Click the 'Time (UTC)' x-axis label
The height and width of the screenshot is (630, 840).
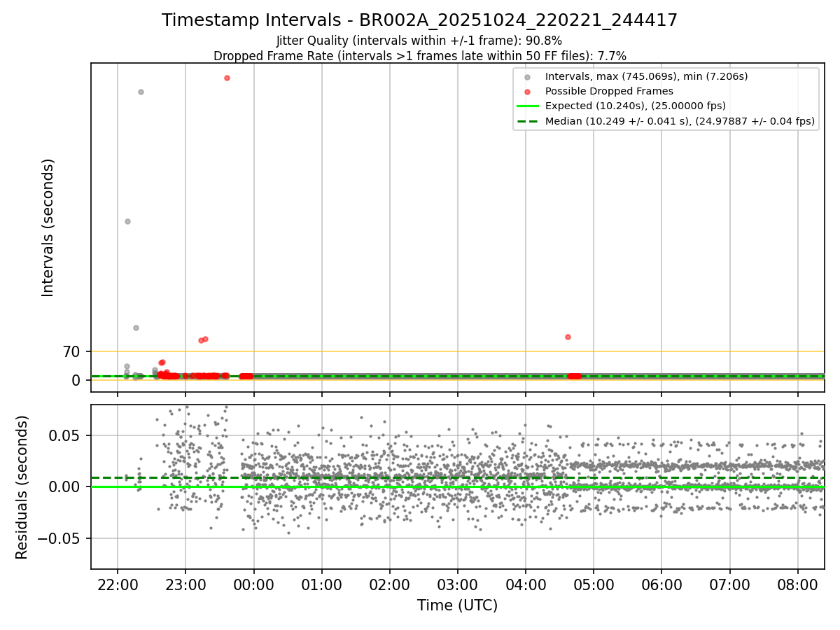tap(457, 605)
